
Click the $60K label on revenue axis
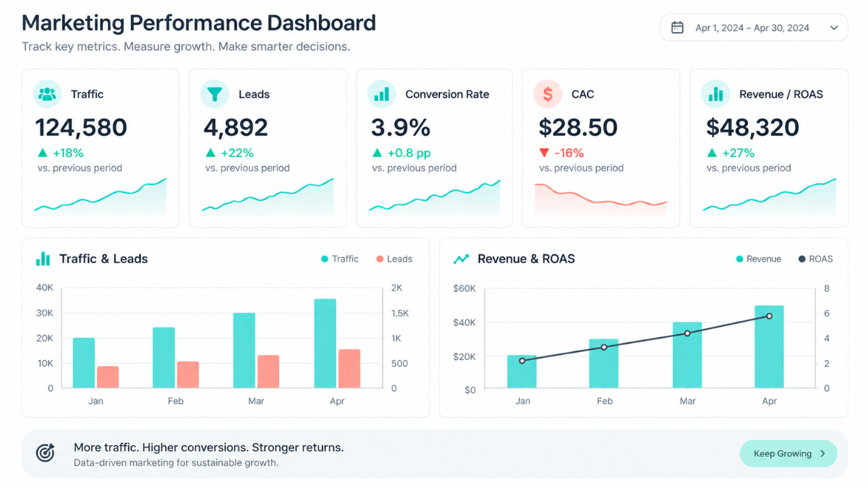pos(464,288)
